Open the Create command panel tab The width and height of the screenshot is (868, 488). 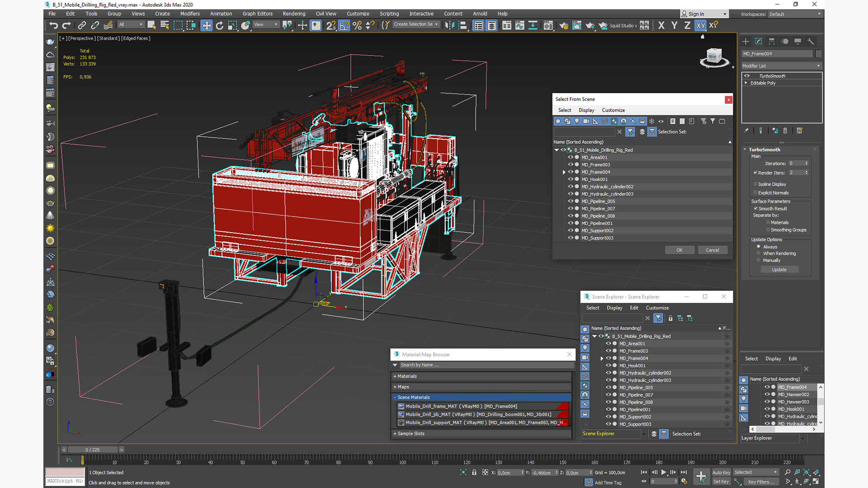(745, 41)
